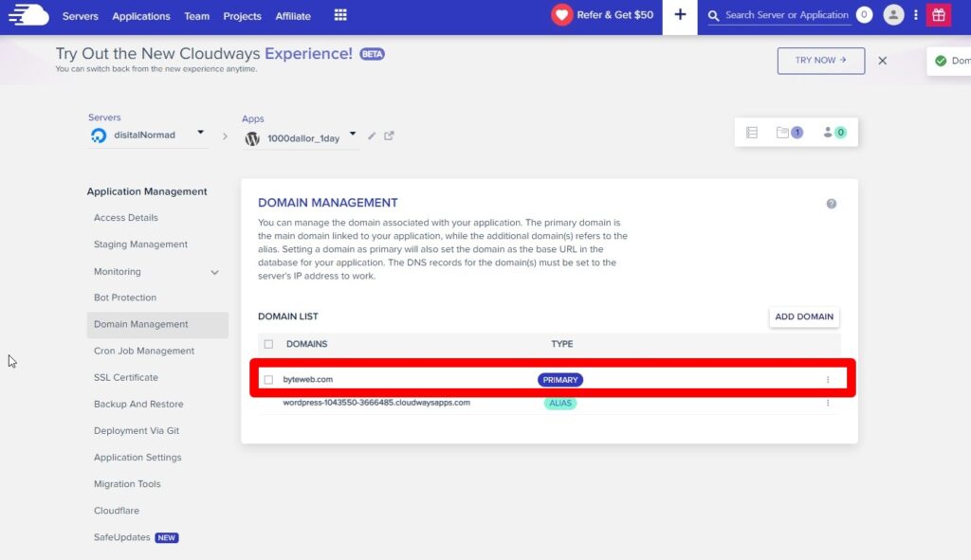The image size is (971, 560).
Task: Click the ADD DOMAIN button
Action: point(804,316)
